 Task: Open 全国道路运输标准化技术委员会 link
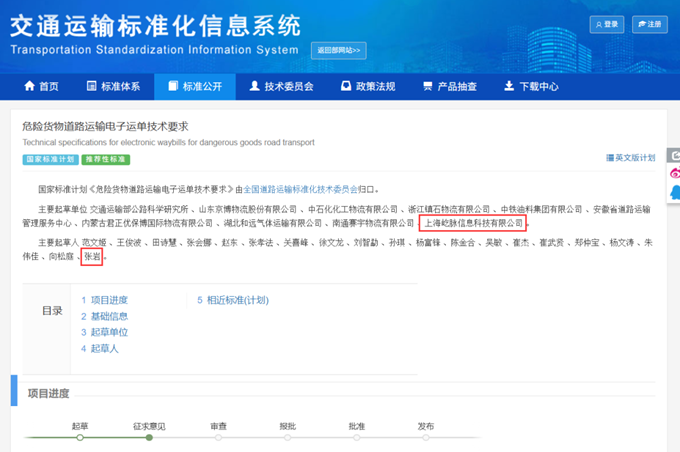coord(301,189)
